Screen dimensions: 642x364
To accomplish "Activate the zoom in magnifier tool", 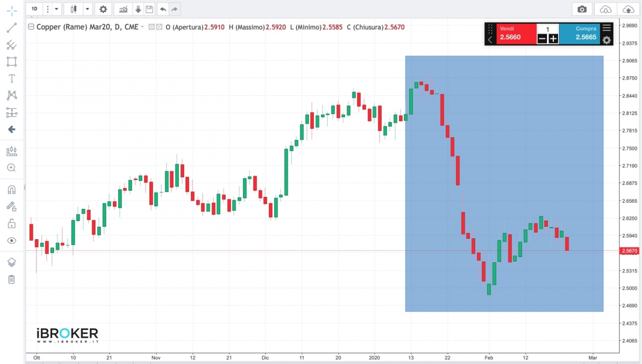I will click(x=12, y=168).
